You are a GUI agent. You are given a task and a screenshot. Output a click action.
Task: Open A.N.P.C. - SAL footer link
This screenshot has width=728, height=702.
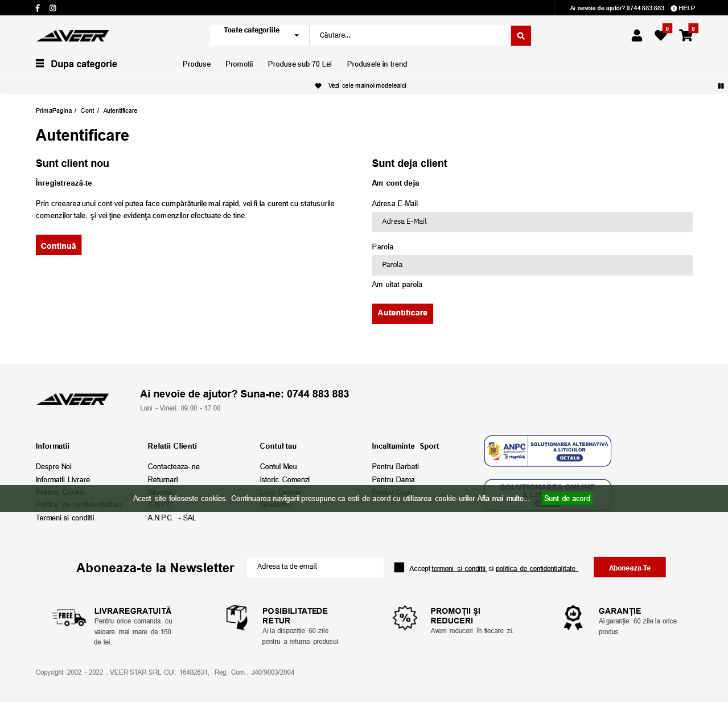172,518
